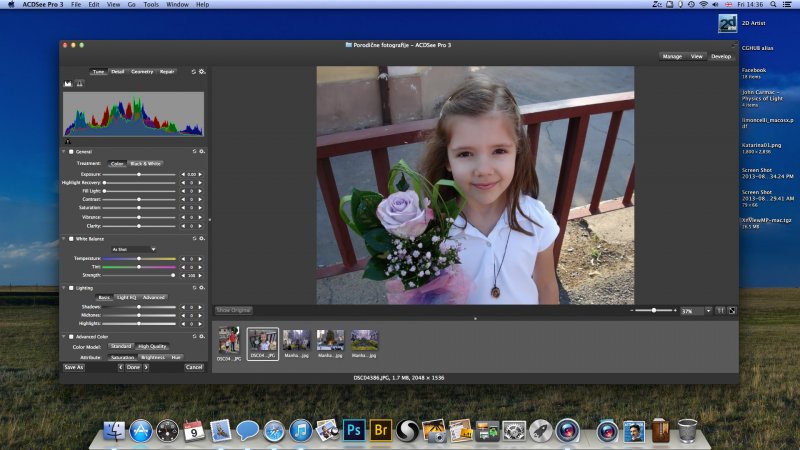The image size is (800, 450).
Task: Open the zoom percentage dropdown arrow
Action: (708, 311)
